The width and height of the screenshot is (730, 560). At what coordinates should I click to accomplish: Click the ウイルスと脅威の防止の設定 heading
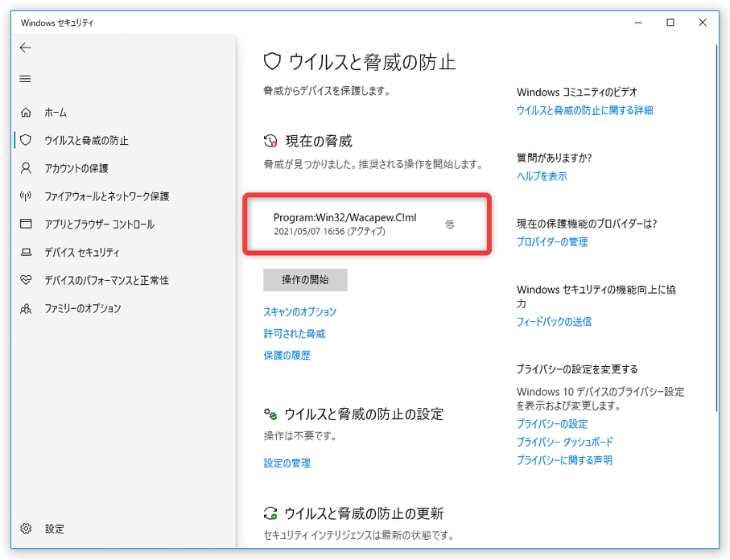tap(364, 414)
